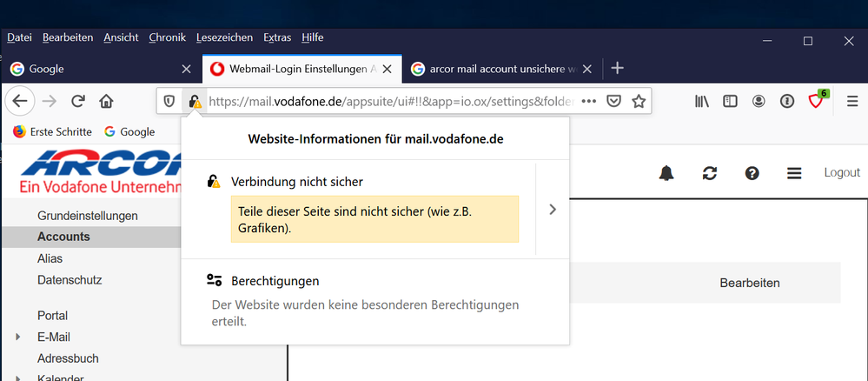This screenshot has height=381, width=868.
Task: Minimize the Firefox window
Action: tap(767, 41)
